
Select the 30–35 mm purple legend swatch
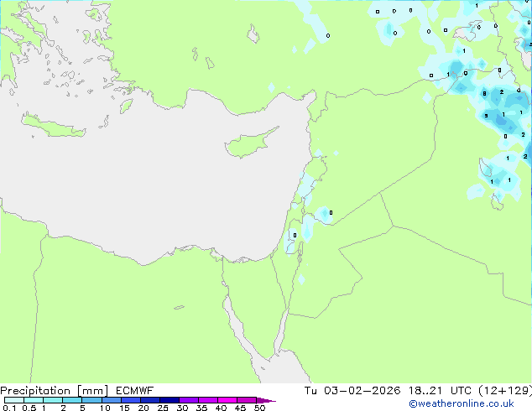pos(188,400)
